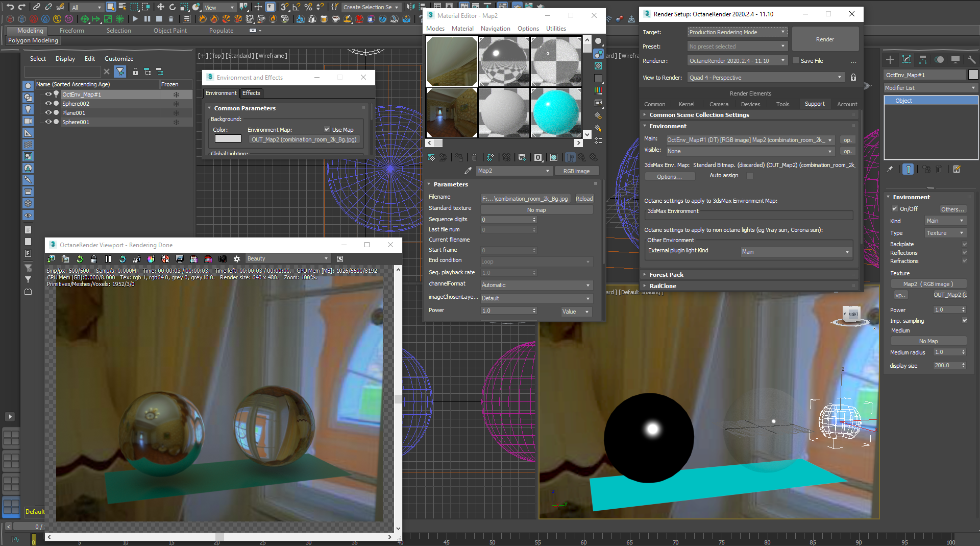The height and width of the screenshot is (546, 980).
Task: Switch to the Kernel tab in Render Setup
Action: point(687,104)
